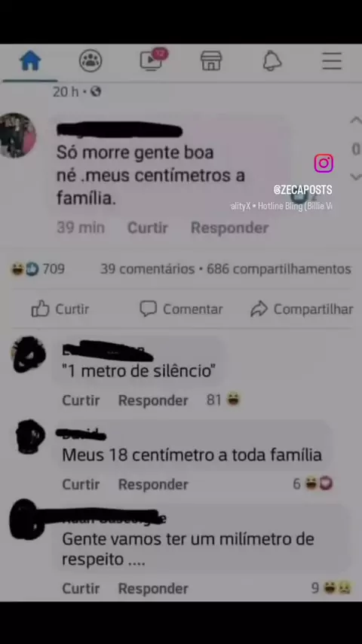Reply to the "milímetro de respeito" comment
The height and width of the screenshot is (644, 362).
(153, 588)
